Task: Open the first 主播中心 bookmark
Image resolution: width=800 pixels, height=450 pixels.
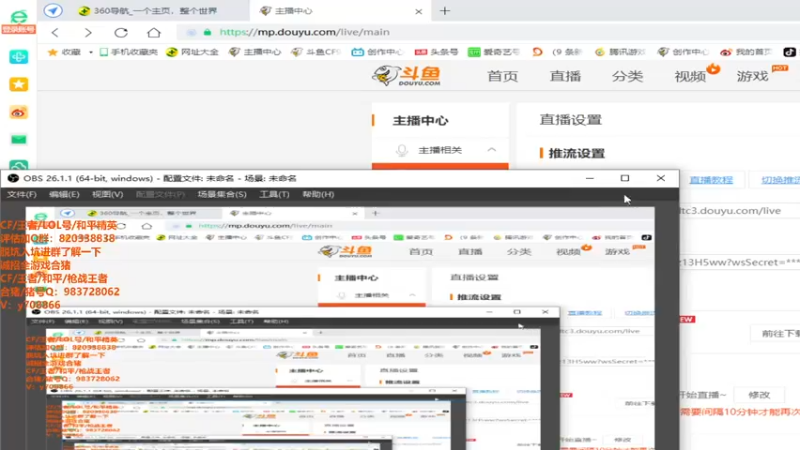Action: (x=255, y=52)
